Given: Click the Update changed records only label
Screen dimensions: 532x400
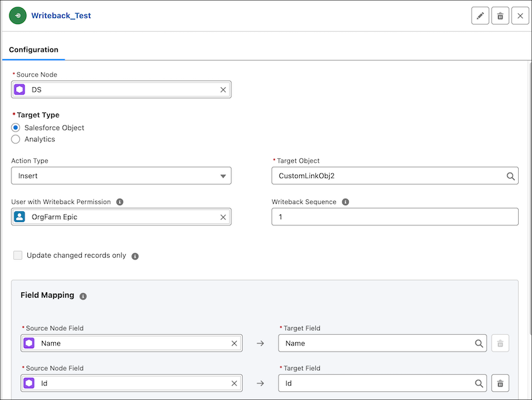Looking at the screenshot, I should (76, 255).
